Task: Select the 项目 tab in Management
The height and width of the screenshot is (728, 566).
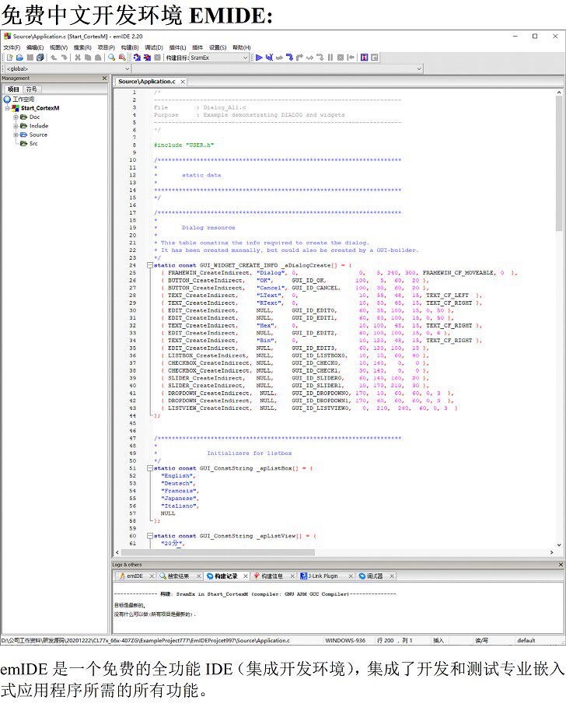Action: 13,89
